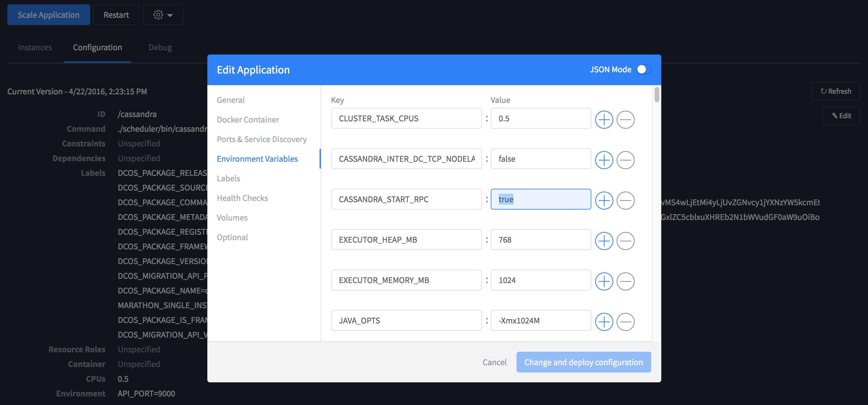
Task: Open the Optional settings section
Action: [x=232, y=237]
